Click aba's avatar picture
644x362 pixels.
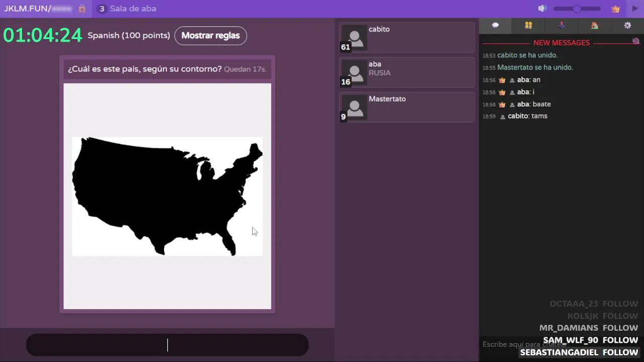(x=354, y=73)
